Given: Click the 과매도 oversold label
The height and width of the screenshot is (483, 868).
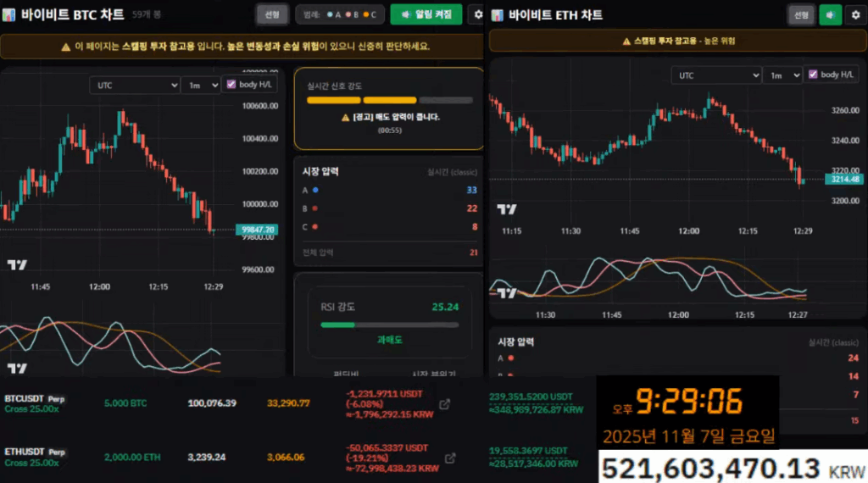Looking at the screenshot, I should click(390, 341).
